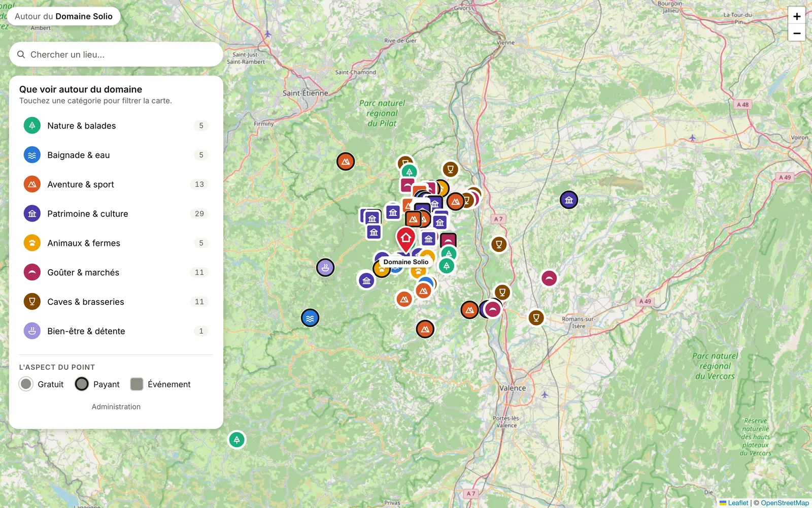Click the Aventure & sport mountain icon
Screen dimensions: 812x508
32,184
